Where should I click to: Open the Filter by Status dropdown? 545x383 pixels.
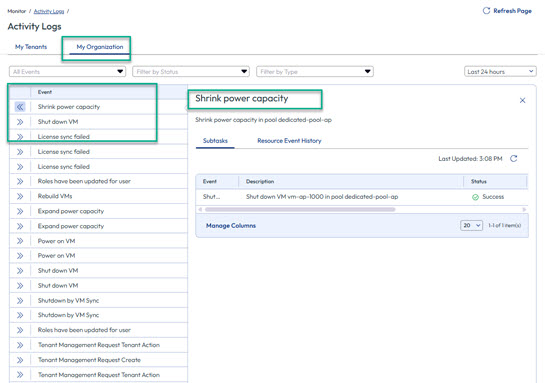tap(191, 72)
